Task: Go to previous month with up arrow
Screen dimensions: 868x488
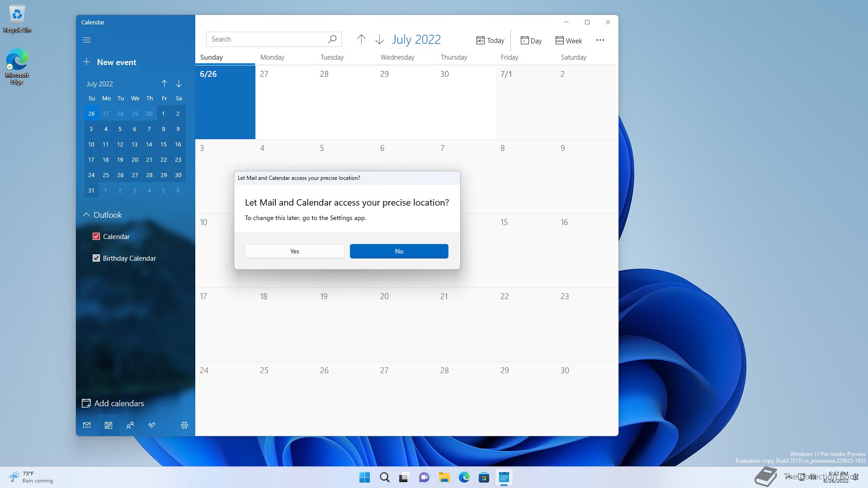Action: 361,40
